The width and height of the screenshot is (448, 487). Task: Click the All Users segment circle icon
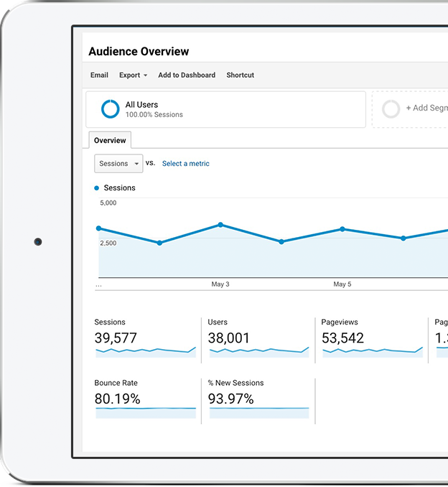[111, 109]
